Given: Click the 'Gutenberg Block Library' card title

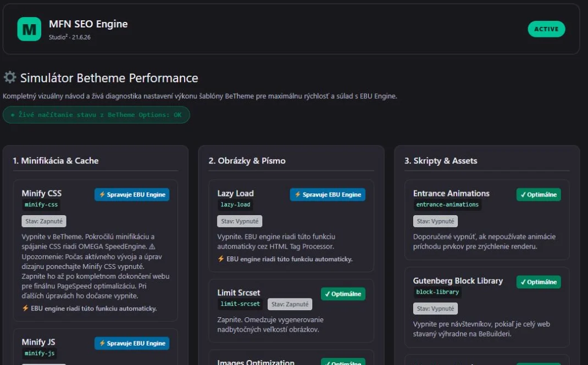Looking at the screenshot, I should [458, 280].
